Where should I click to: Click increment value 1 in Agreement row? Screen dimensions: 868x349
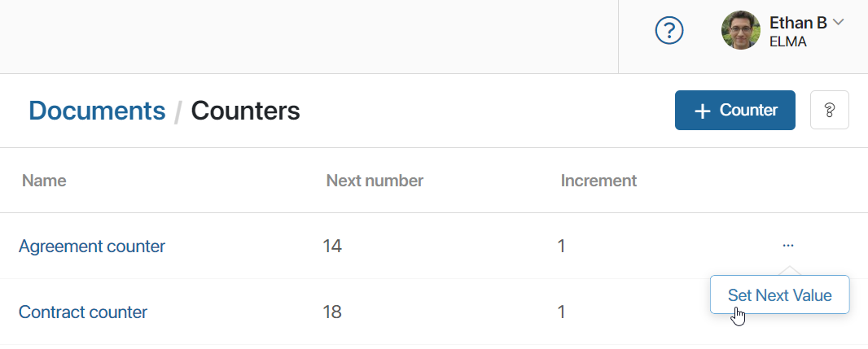[561, 246]
